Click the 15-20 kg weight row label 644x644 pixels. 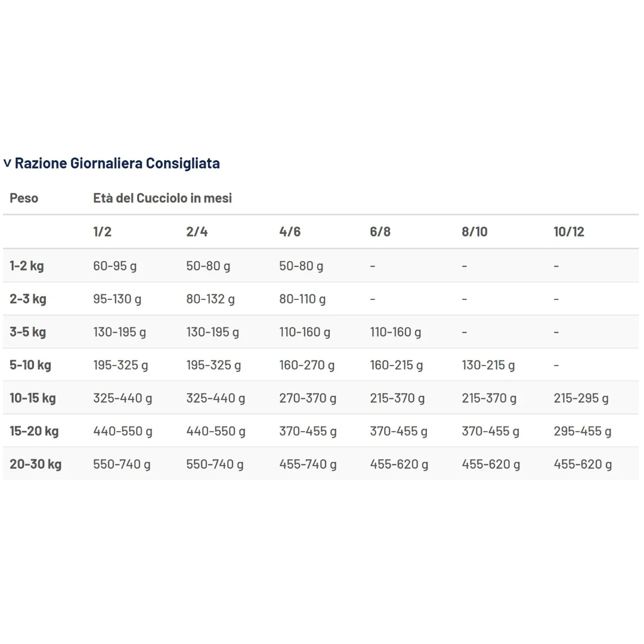pyautogui.click(x=34, y=431)
